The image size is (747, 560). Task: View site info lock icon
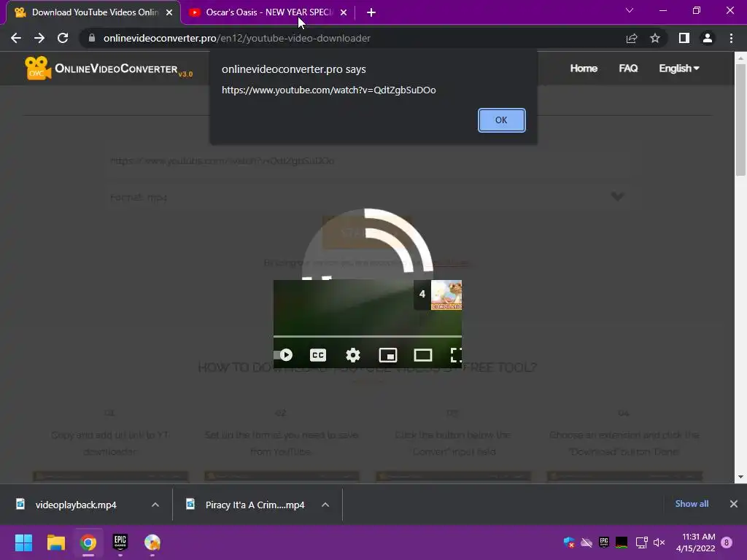[92, 38]
